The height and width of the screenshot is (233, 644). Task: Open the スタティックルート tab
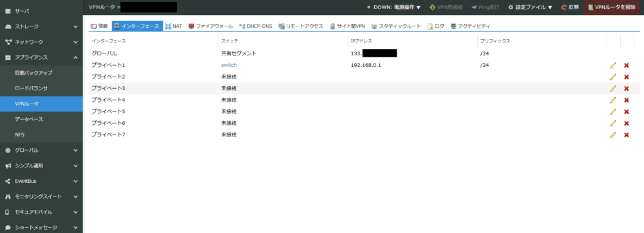pyautogui.click(x=396, y=26)
